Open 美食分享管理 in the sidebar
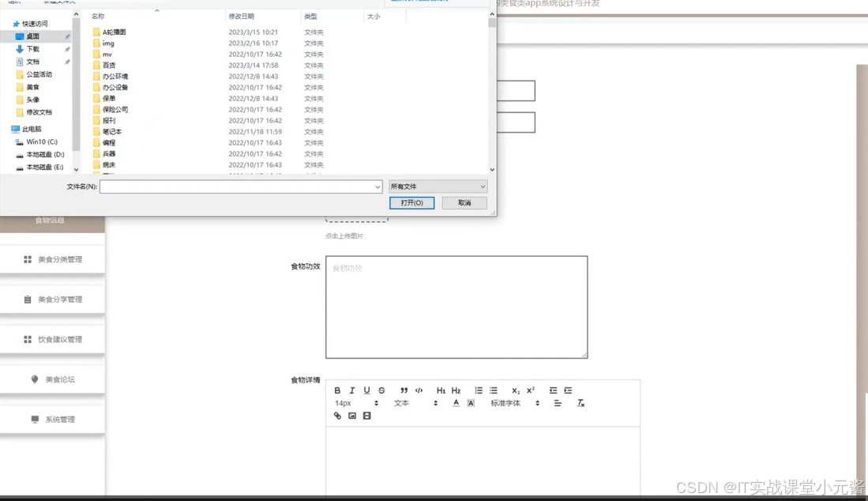This screenshot has height=501, width=868. [x=53, y=299]
